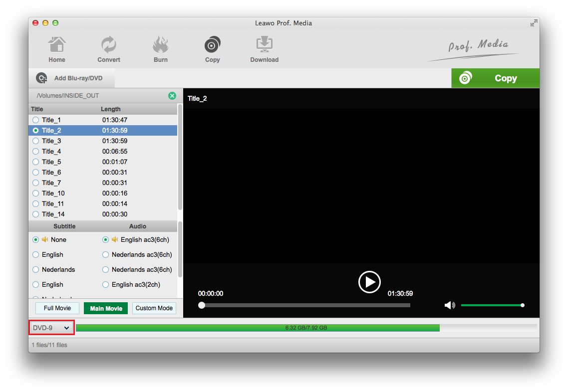
Task: Play the Title_2 preview
Action: pyautogui.click(x=369, y=282)
